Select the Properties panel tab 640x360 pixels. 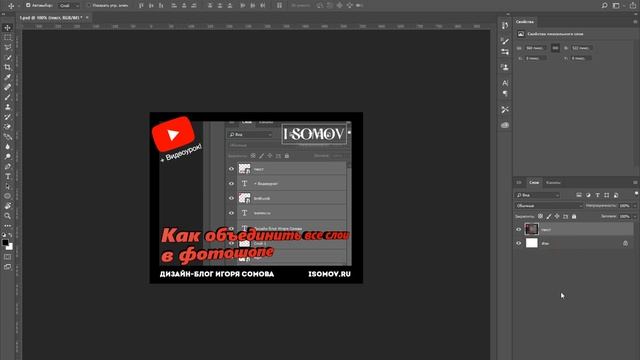tap(525, 22)
